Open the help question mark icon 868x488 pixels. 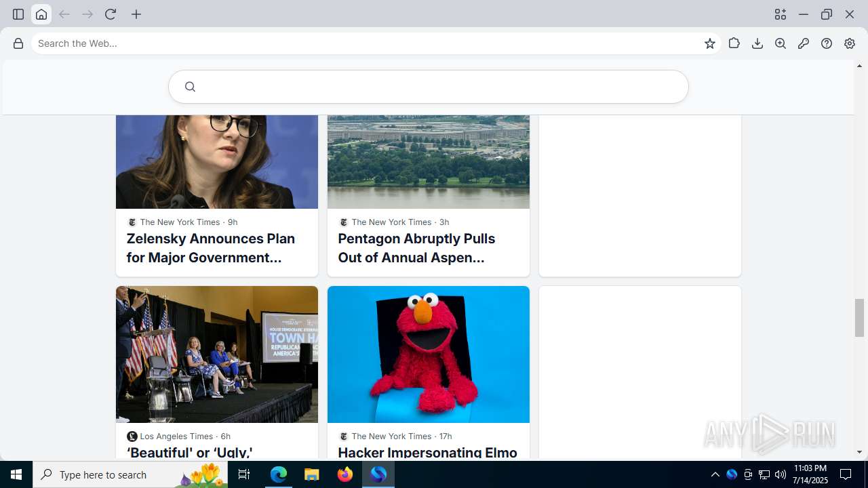827,43
